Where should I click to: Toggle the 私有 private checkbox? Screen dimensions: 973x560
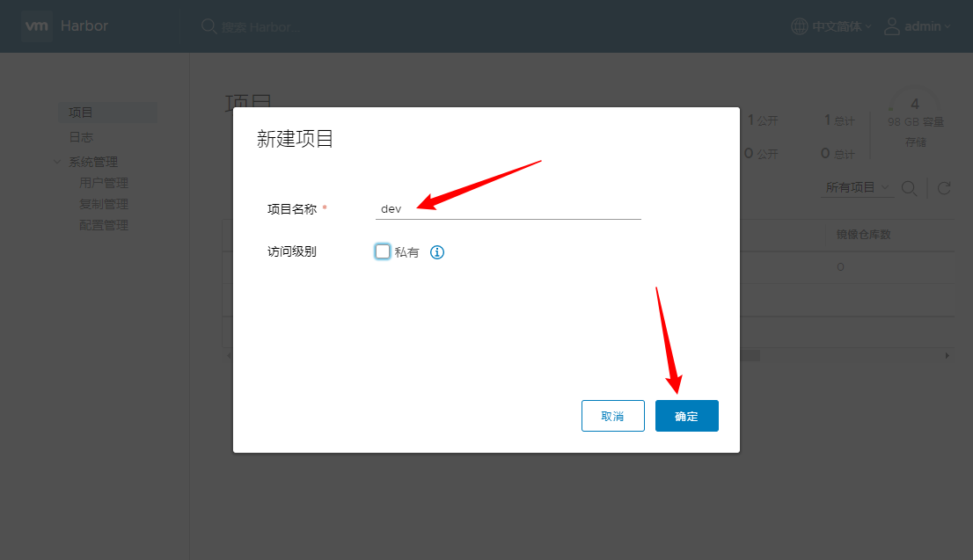click(x=382, y=251)
